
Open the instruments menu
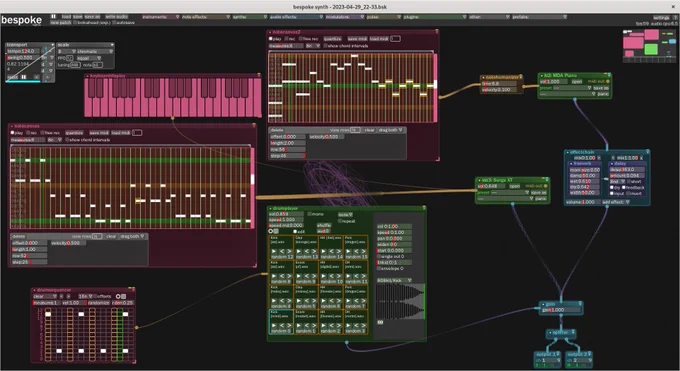(x=160, y=16)
